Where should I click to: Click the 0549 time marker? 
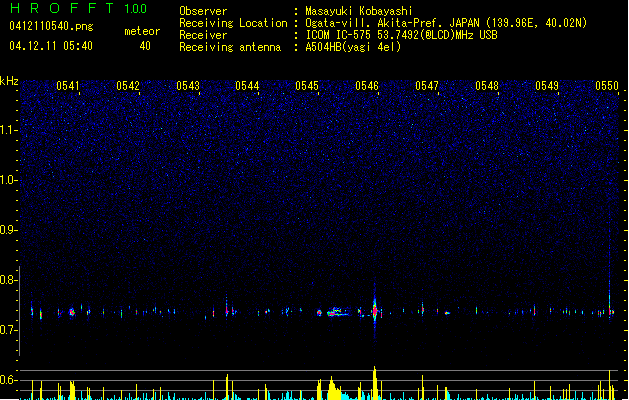point(547,86)
